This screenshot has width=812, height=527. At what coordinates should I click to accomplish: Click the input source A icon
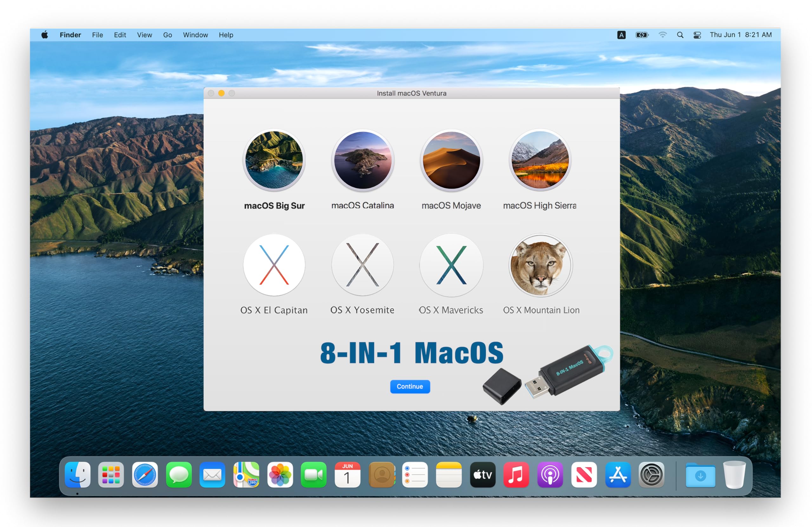[x=621, y=35]
